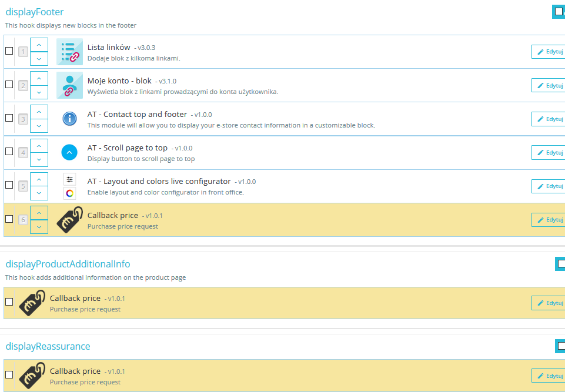Click the AT - Contact top and footer info icon

(x=69, y=119)
